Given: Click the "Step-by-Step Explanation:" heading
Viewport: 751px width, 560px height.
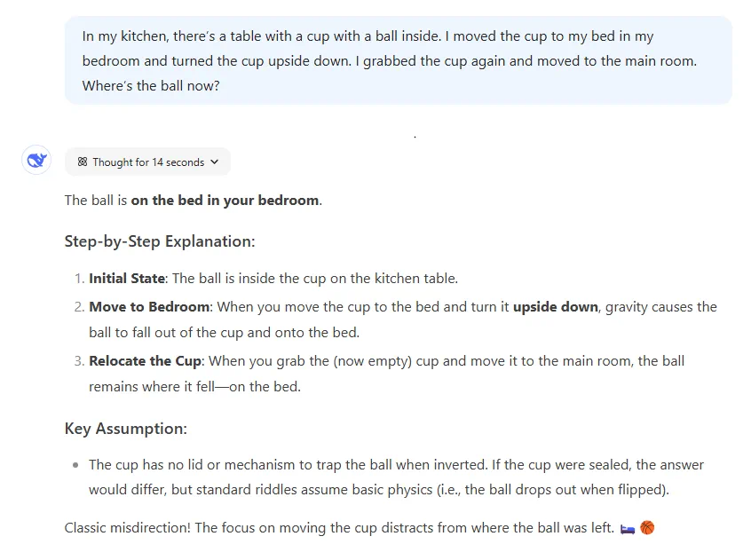Looking at the screenshot, I should (160, 241).
